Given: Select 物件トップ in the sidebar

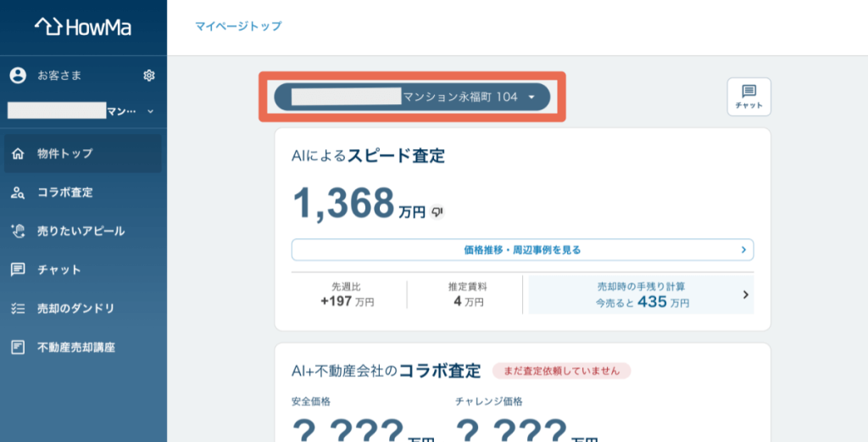Looking at the screenshot, I should pyautogui.click(x=83, y=154).
